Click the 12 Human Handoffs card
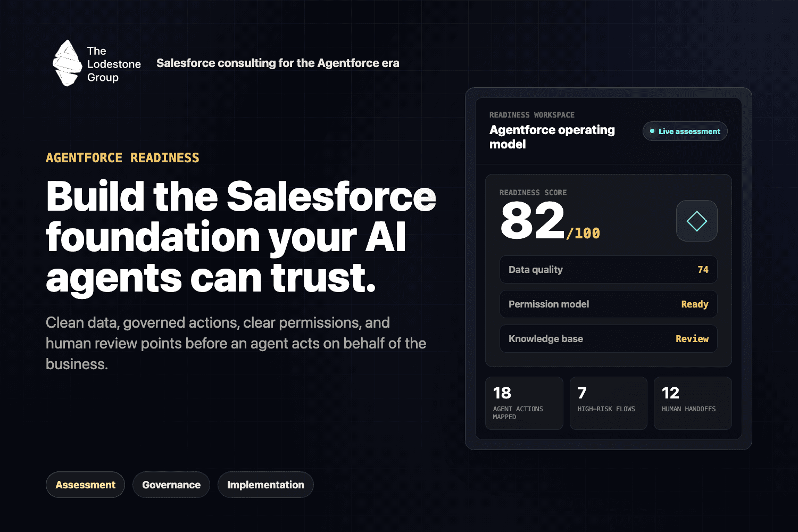798x532 pixels. [693, 403]
